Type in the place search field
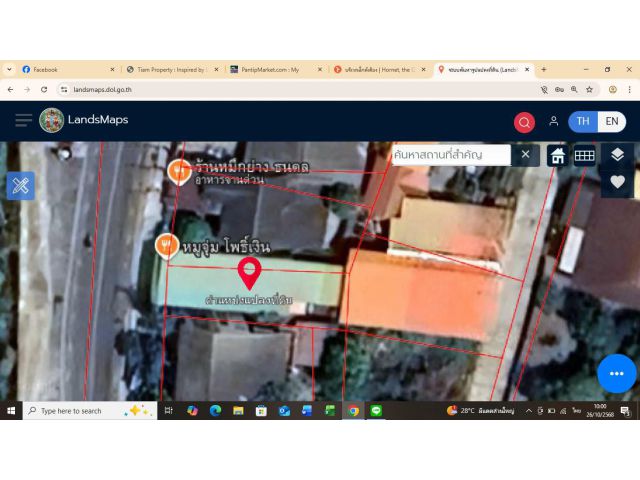Viewport: 640px width, 480px height. pyautogui.click(x=450, y=155)
